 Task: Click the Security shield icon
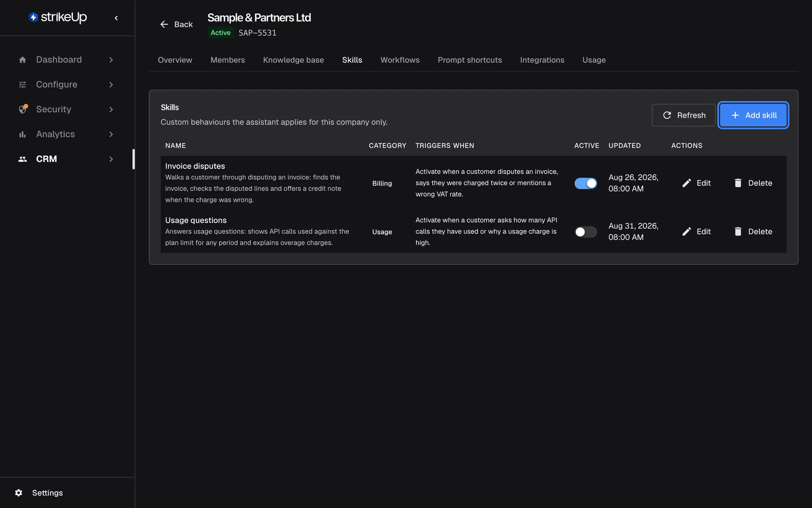coord(23,109)
